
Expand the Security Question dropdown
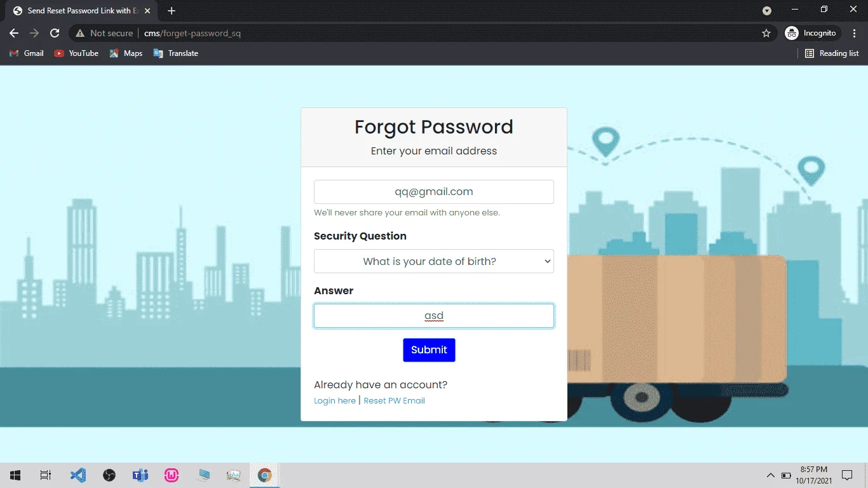coord(434,261)
